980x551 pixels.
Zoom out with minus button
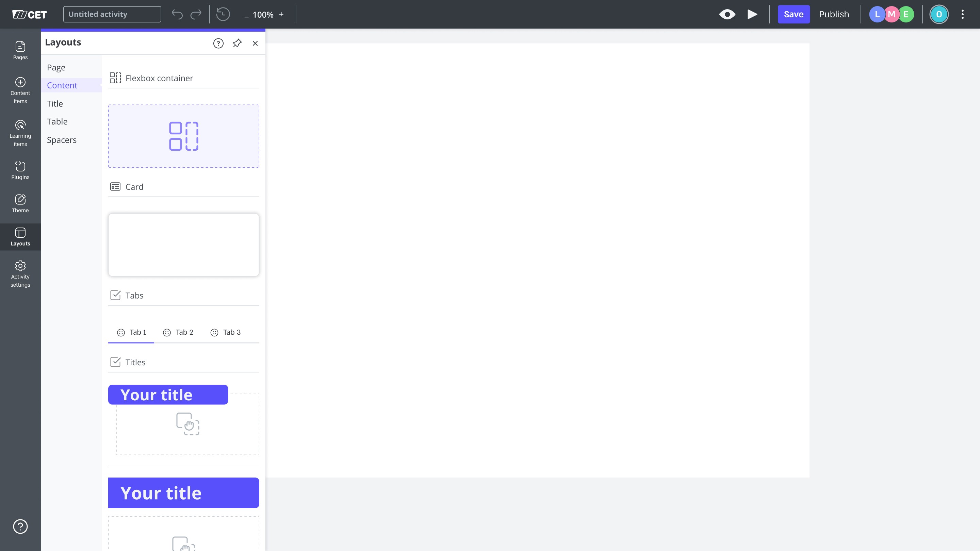pos(246,15)
